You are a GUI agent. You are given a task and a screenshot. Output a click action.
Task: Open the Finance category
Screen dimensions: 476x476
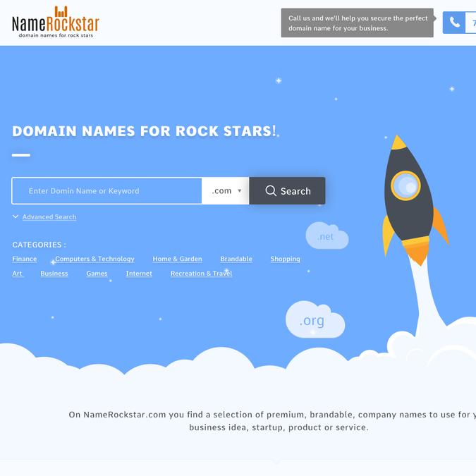point(25,259)
